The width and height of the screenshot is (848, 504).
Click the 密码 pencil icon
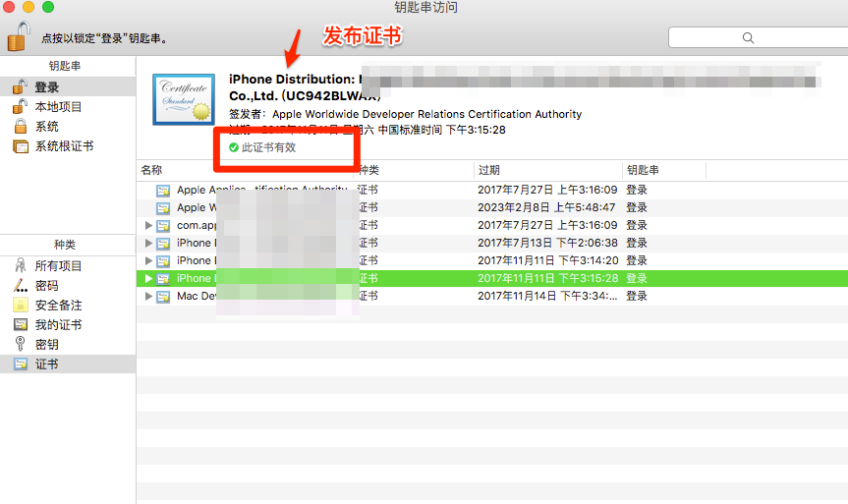click(x=21, y=285)
